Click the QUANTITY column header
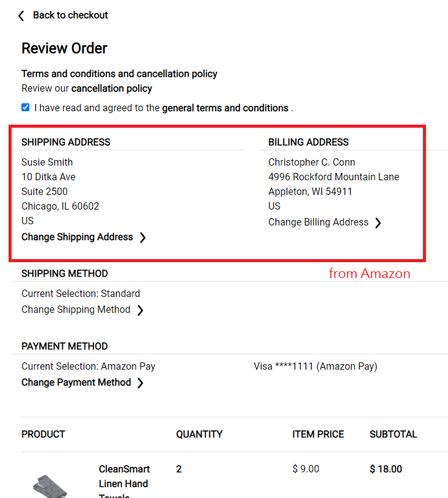This screenshot has height=498, width=448. pos(199,434)
